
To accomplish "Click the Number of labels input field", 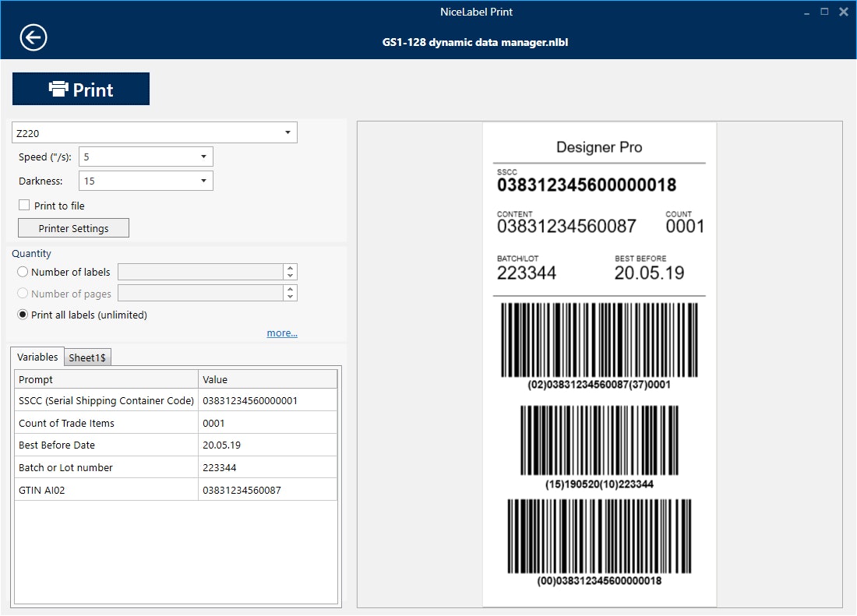I will coord(201,272).
